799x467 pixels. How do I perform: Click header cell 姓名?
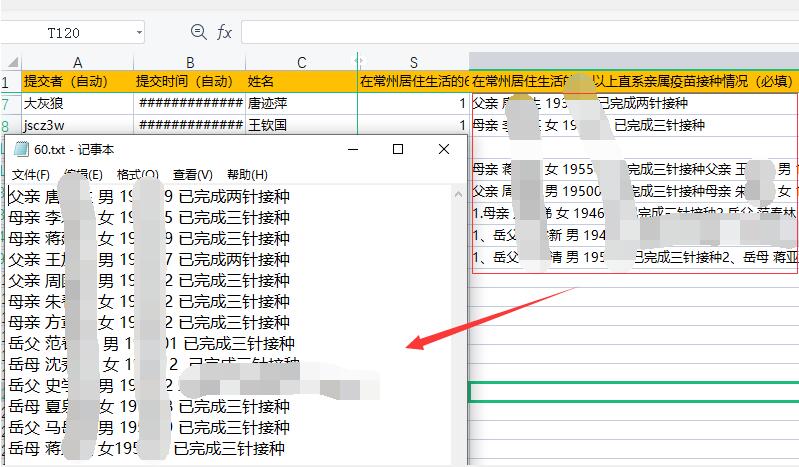[x=301, y=81]
